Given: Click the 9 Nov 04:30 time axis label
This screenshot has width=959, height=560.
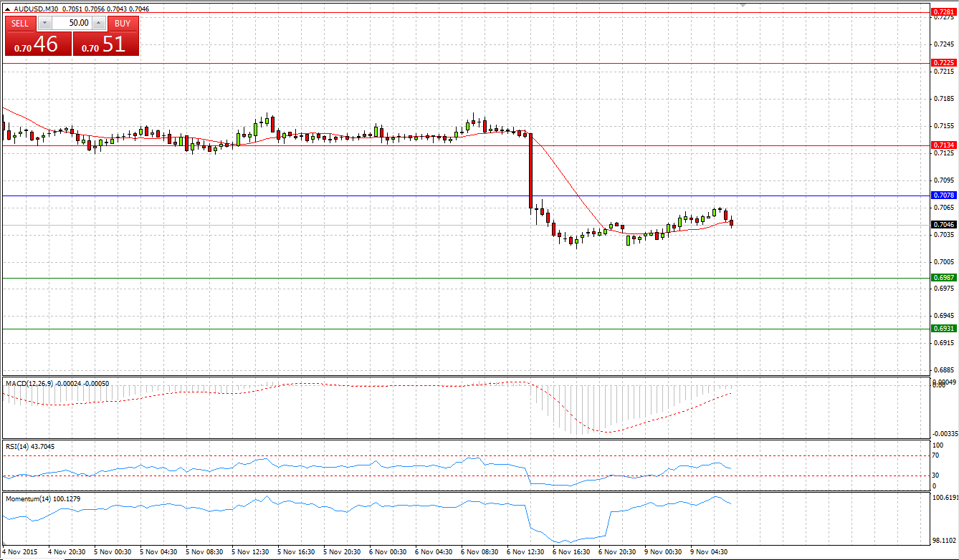Looking at the screenshot, I should coord(710,552).
